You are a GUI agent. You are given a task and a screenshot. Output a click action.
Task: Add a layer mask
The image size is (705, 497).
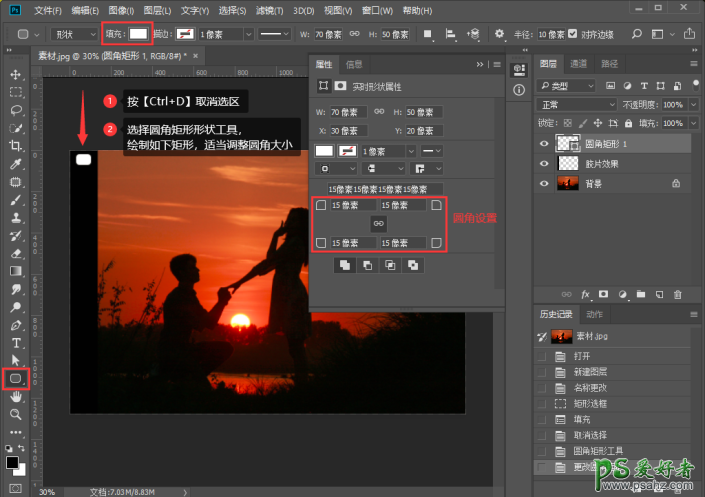pyautogui.click(x=603, y=295)
